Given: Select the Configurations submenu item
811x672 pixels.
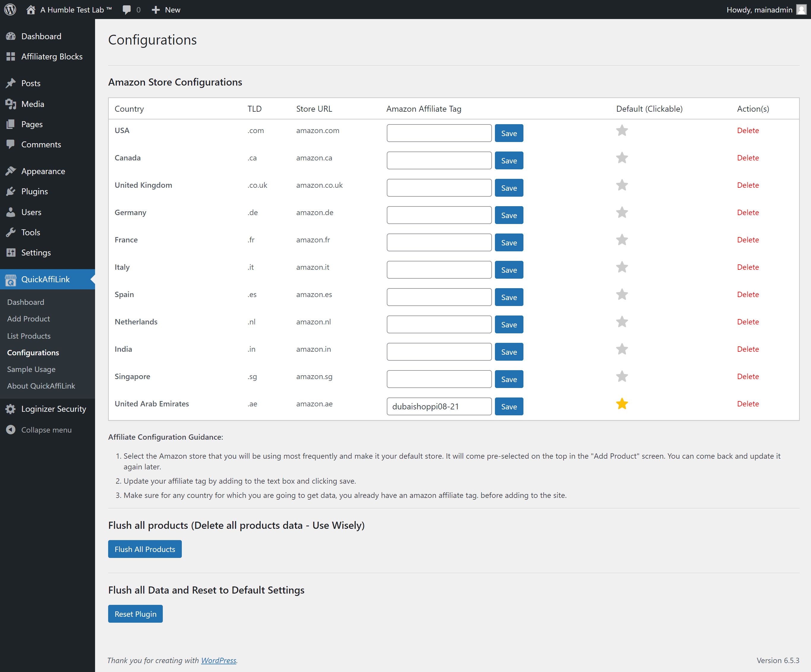Looking at the screenshot, I should (x=33, y=353).
